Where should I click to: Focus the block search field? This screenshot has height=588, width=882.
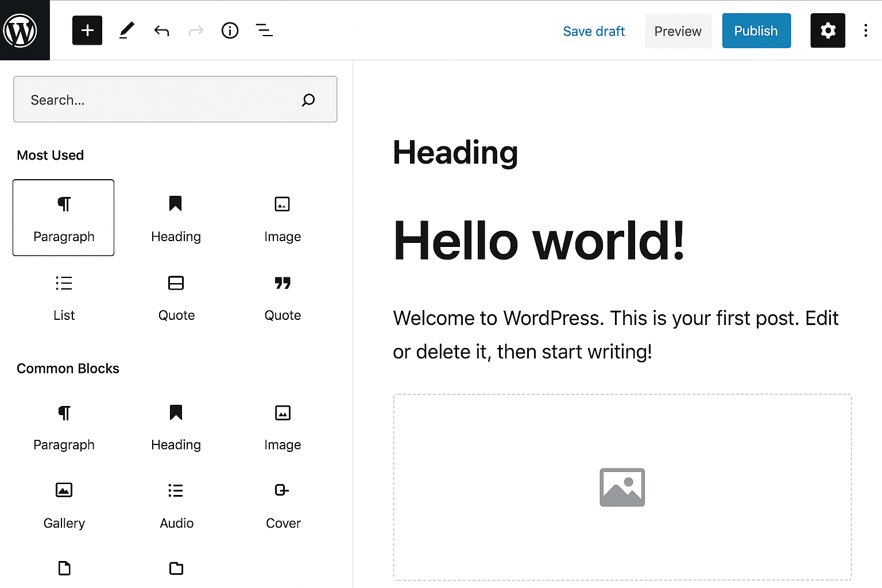coord(175,99)
